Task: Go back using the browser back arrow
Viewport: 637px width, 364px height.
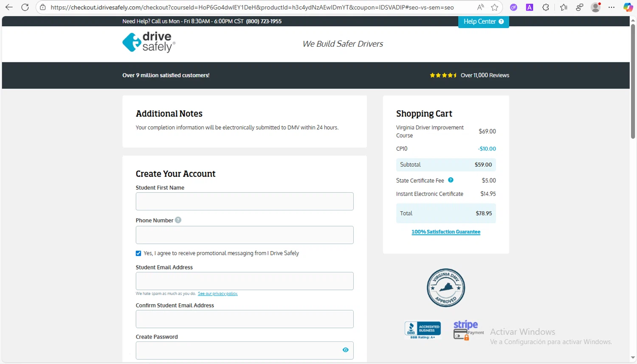Action: [x=9, y=7]
